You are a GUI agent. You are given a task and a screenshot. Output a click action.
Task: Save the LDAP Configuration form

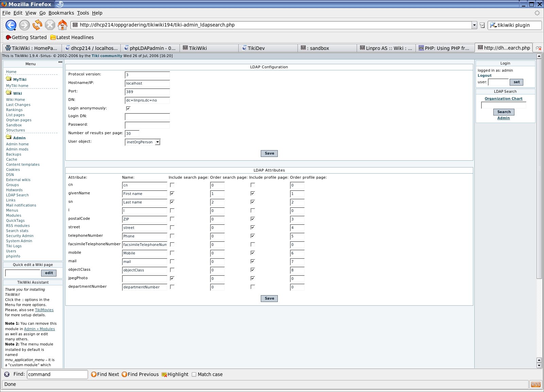[269, 154]
